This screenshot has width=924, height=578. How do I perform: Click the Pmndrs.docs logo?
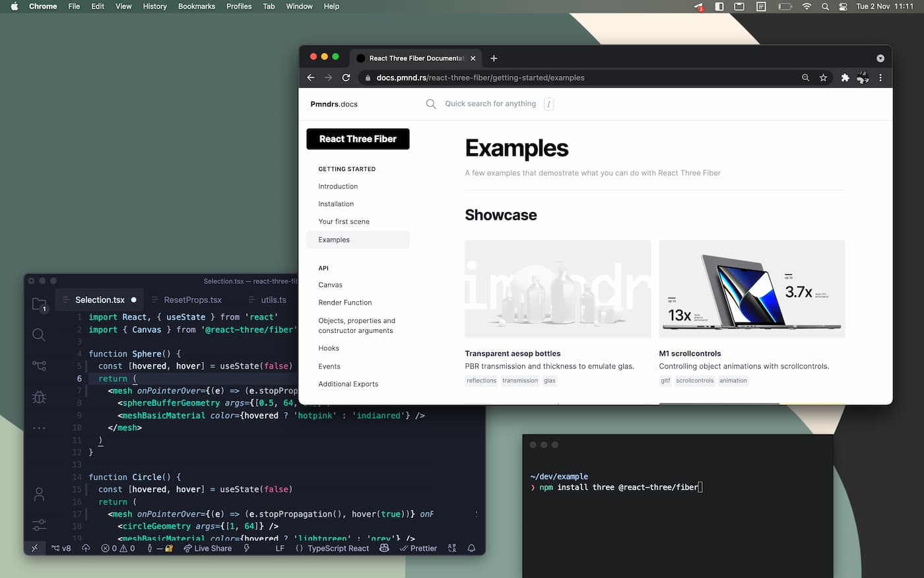pos(334,104)
